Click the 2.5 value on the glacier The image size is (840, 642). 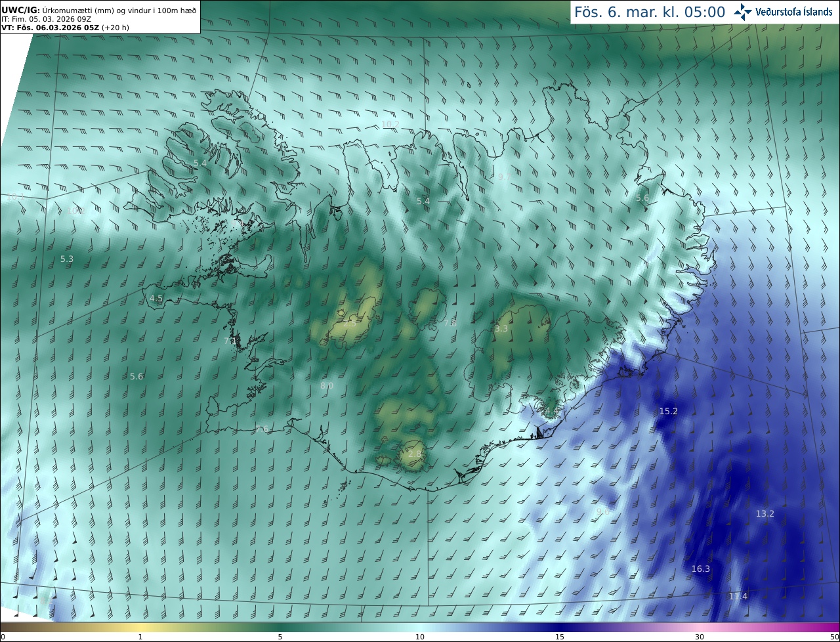pyautogui.click(x=350, y=323)
